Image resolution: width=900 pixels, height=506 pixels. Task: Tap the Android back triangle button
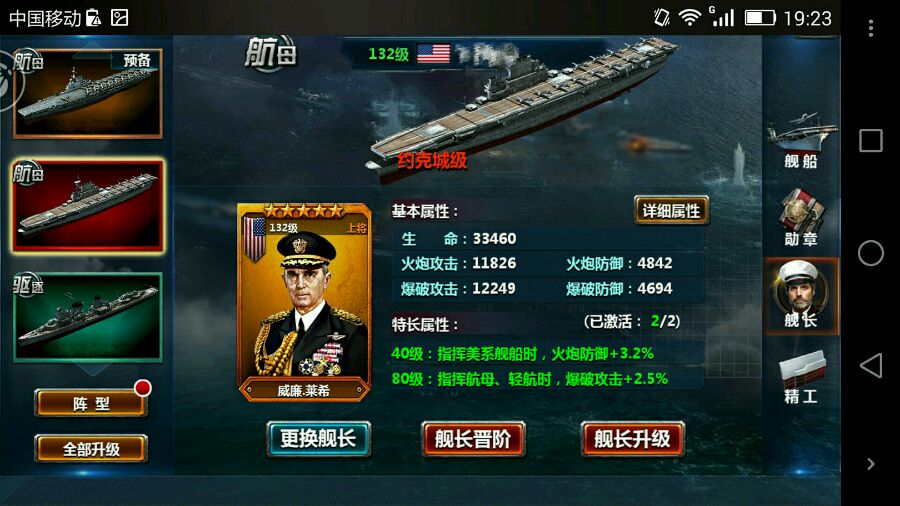coord(871,365)
